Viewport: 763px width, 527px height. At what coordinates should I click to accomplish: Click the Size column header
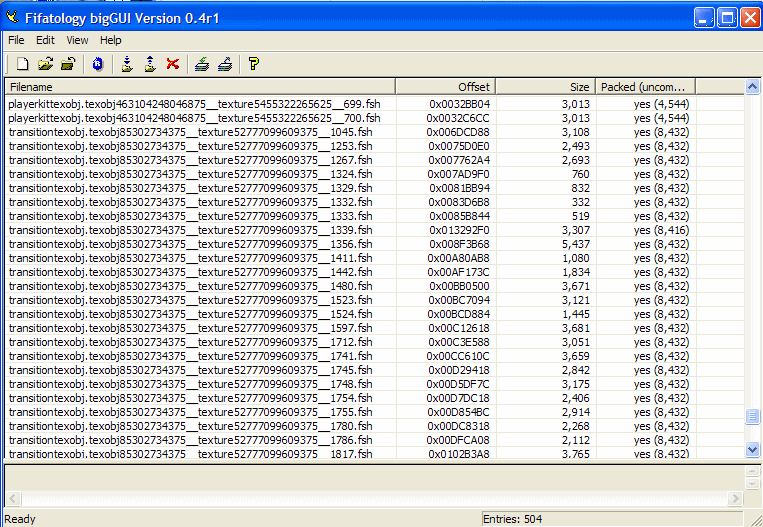coord(545,87)
